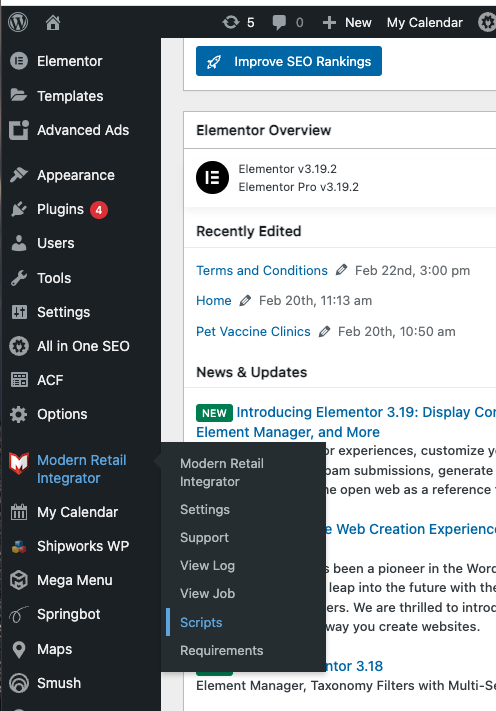The width and height of the screenshot is (496, 711).
Task: Open View Log submenu item
Action: (x=207, y=565)
